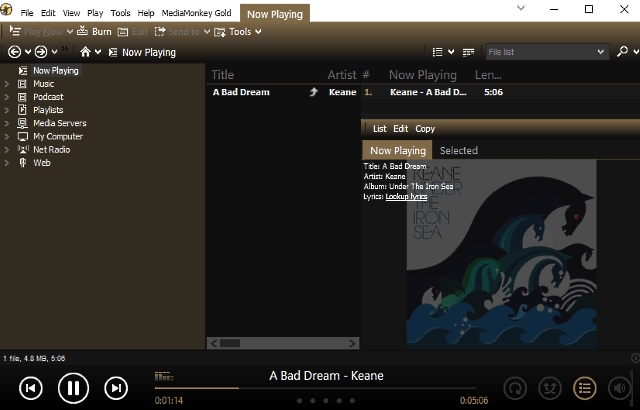Select the Now Playing top tab

click(275, 14)
